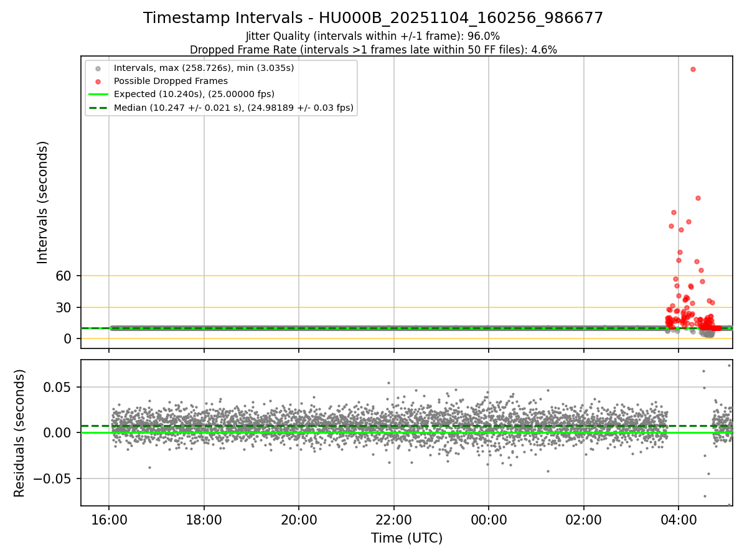Screen dimensions: 747x560
Task: Click the plot title 'Timestamp Intervals - HU000B_20251104_160256_986677'
Action: tap(373, 18)
